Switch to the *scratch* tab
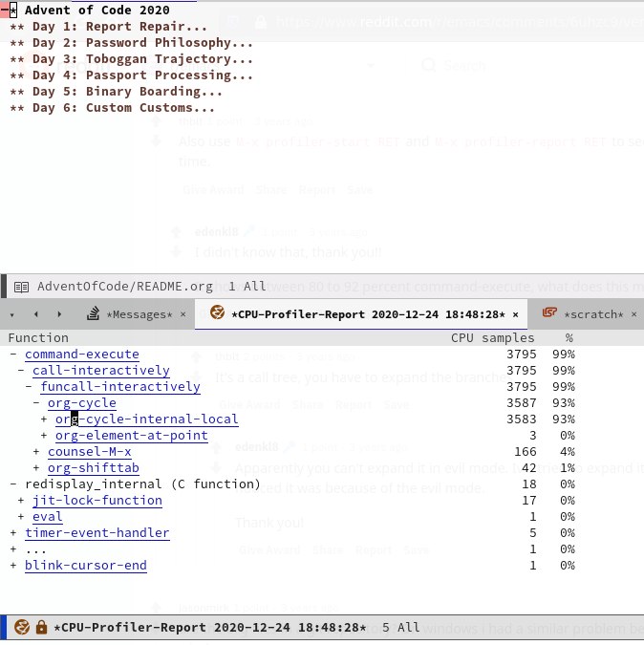Screen dimensions: 644x645 [593, 314]
